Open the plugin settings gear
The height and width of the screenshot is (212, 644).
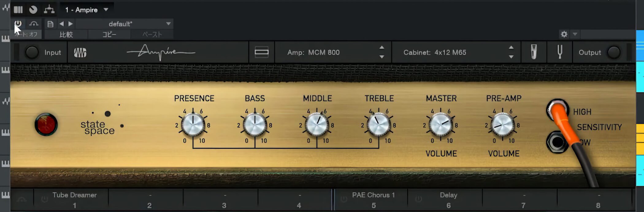point(564,34)
